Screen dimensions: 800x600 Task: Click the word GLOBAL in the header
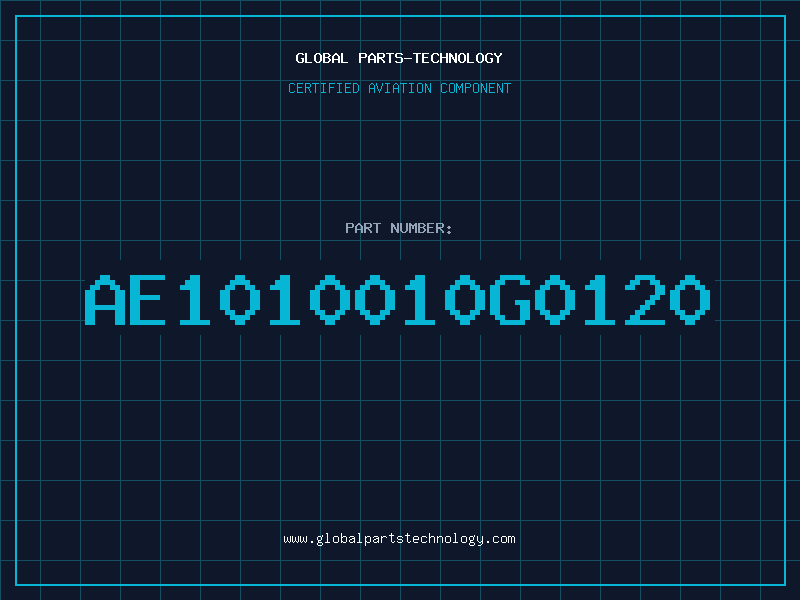point(321,58)
